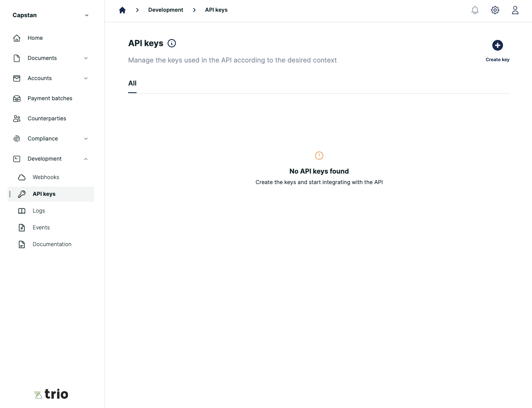Click the Events upload-file icon

[22, 228]
